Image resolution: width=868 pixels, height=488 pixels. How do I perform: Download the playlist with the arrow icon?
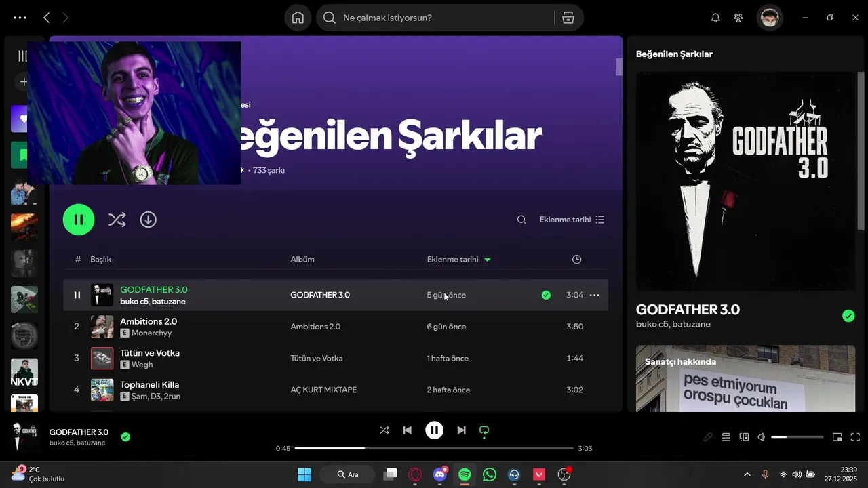[148, 220]
